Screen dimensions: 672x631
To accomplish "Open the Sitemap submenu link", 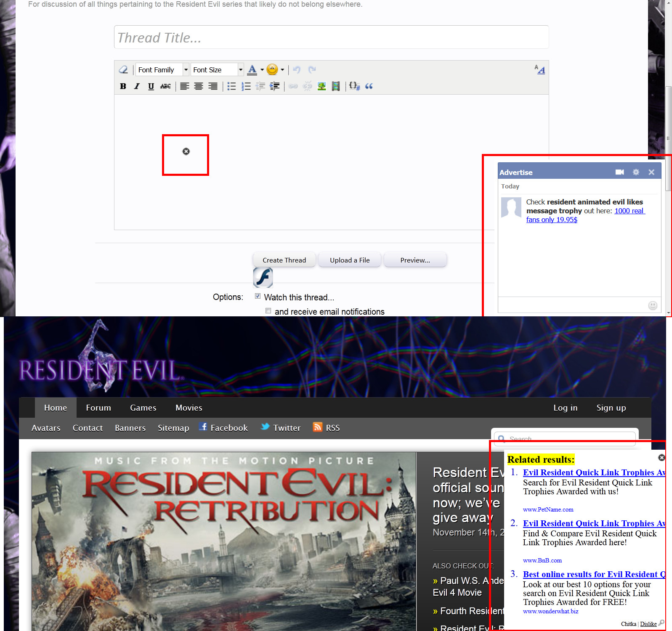I will (x=173, y=428).
